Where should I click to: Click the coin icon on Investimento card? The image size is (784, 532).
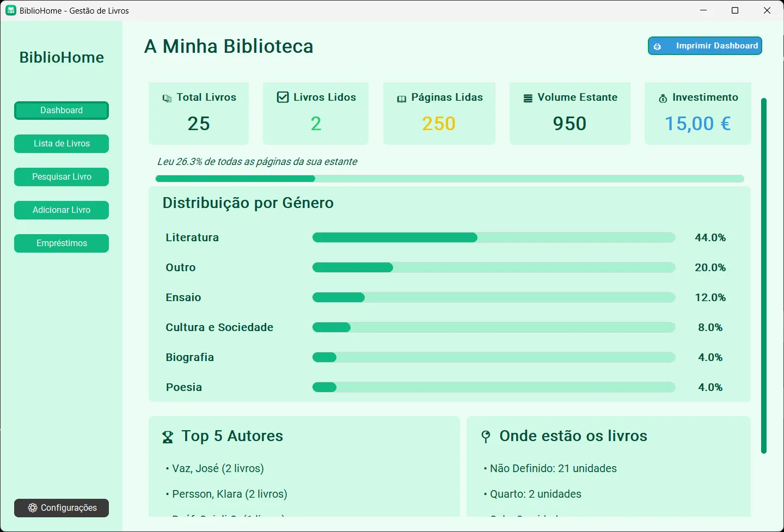tap(663, 98)
